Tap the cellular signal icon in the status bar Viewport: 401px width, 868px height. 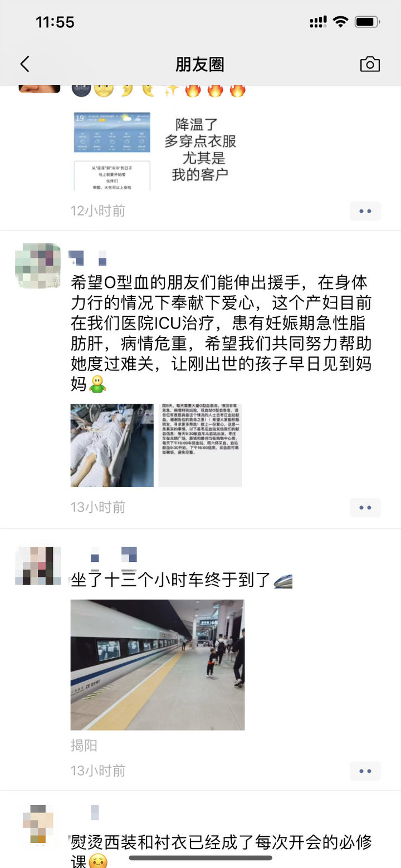pos(318,22)
